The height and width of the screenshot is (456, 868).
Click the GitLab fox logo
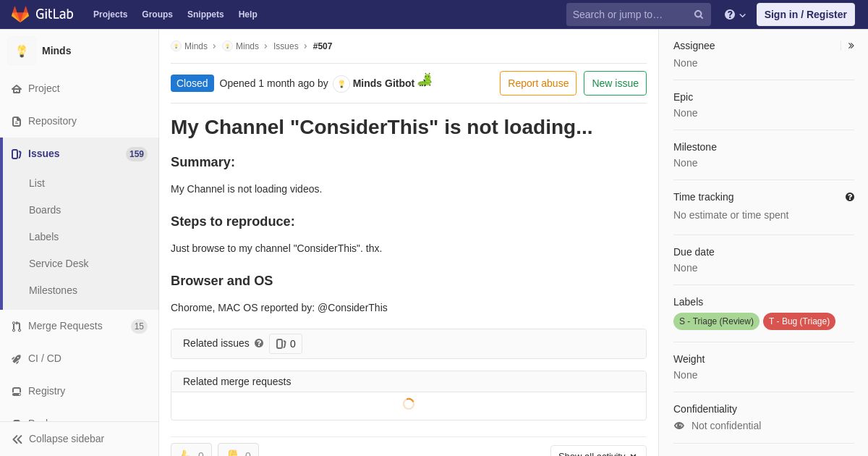click(20, 14)
